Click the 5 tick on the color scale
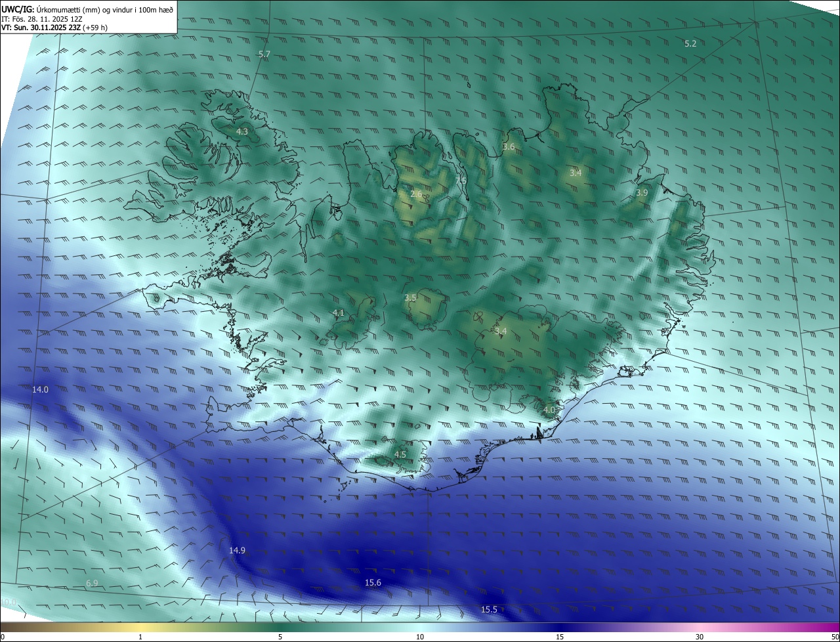 (x=280, y=637)
